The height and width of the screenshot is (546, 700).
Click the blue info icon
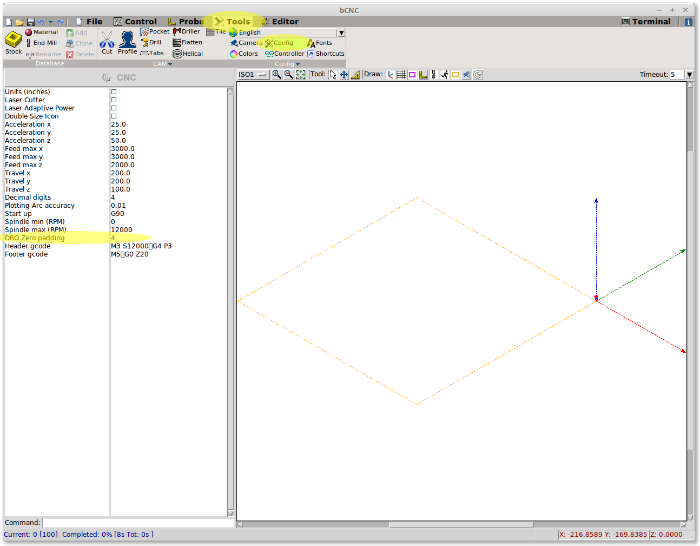[688, 21]
